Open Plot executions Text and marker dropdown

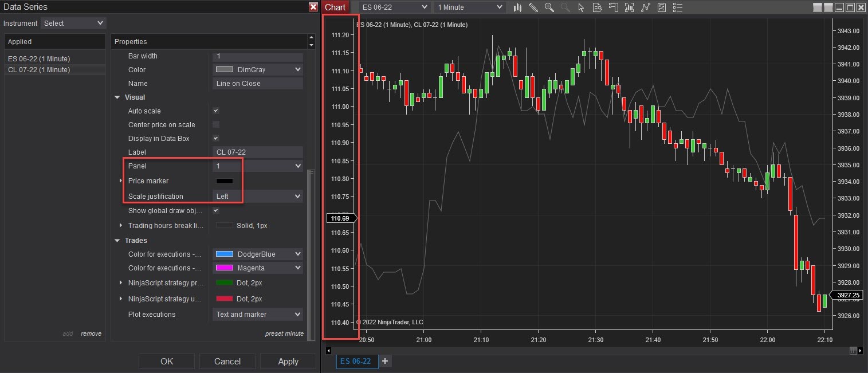point(257,314)
